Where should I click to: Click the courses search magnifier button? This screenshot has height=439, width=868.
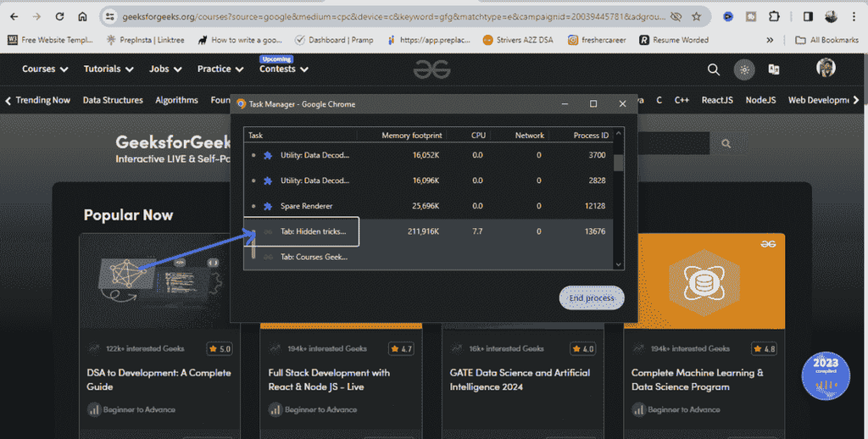pos(726,144)
